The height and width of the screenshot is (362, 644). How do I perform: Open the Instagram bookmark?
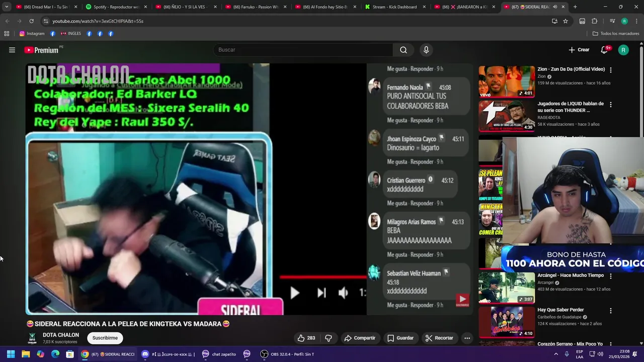tap(32, 34)
